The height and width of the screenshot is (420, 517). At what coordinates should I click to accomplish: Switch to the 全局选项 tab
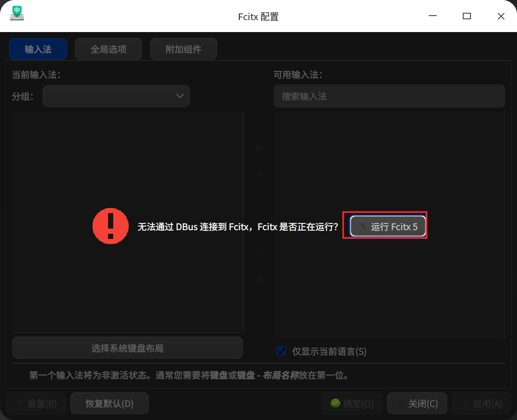pyautogui.click(x=108, y=49)
